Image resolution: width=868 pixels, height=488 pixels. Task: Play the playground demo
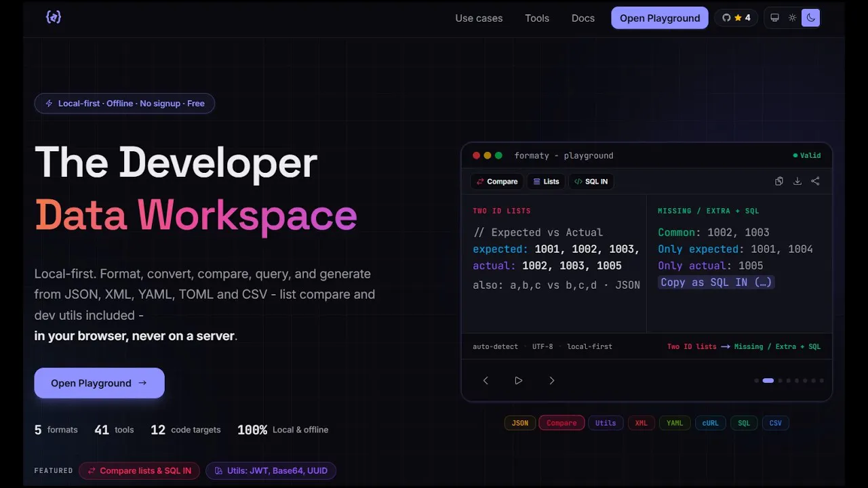(x=519, y=381)
